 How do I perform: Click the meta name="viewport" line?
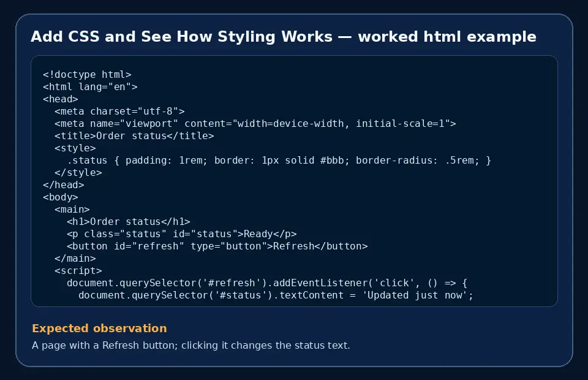click(x=255, y=124)
